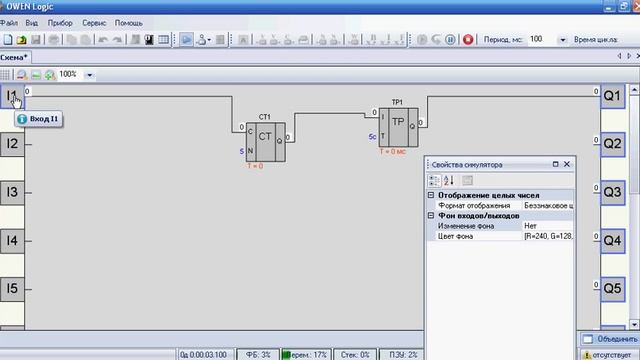
Task: Open the Сервис menu
Action: (94, 23)
